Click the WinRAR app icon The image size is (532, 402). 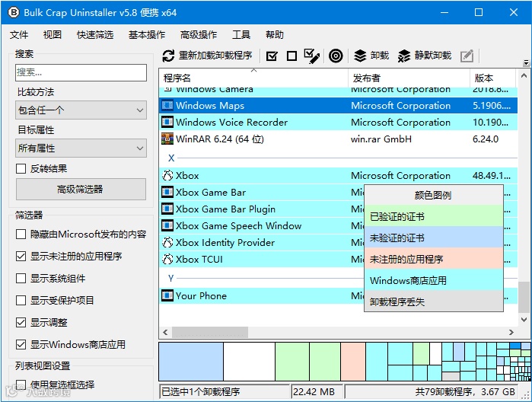tap(167, 139)
